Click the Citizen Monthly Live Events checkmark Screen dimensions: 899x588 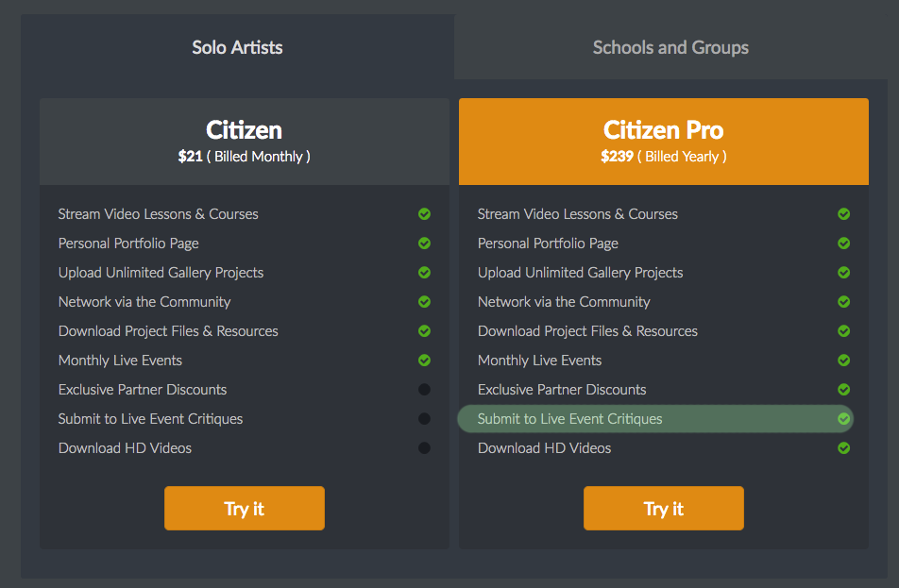pyautogui.click(x=424, y=360)
